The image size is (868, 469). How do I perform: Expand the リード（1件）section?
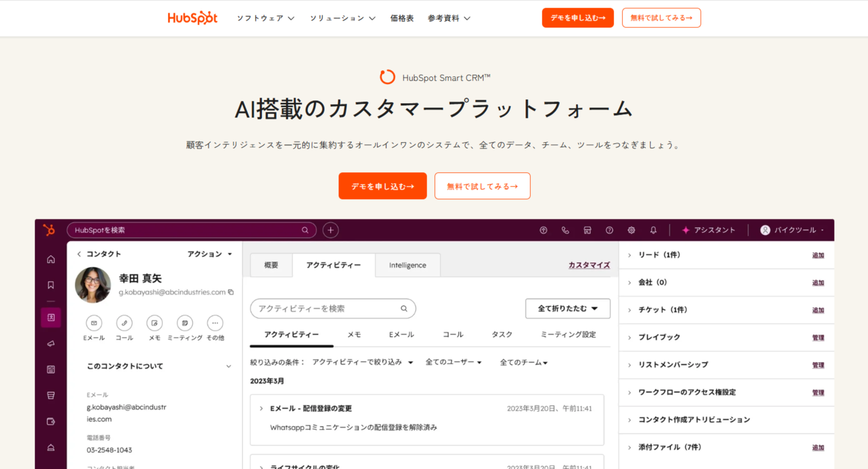[629, 255]
